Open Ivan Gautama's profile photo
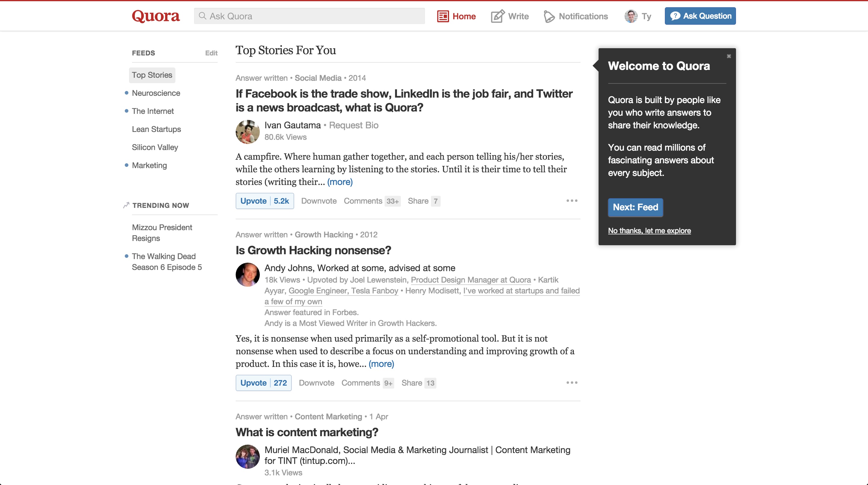 point(248,132)
